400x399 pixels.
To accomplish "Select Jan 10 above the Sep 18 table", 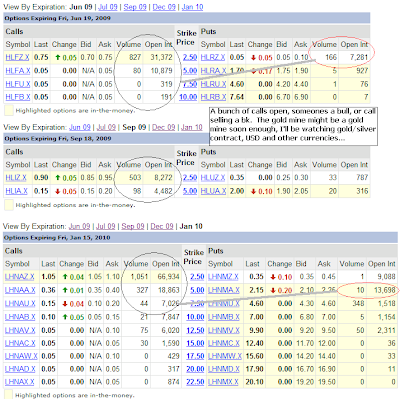I will pos(192,127).
